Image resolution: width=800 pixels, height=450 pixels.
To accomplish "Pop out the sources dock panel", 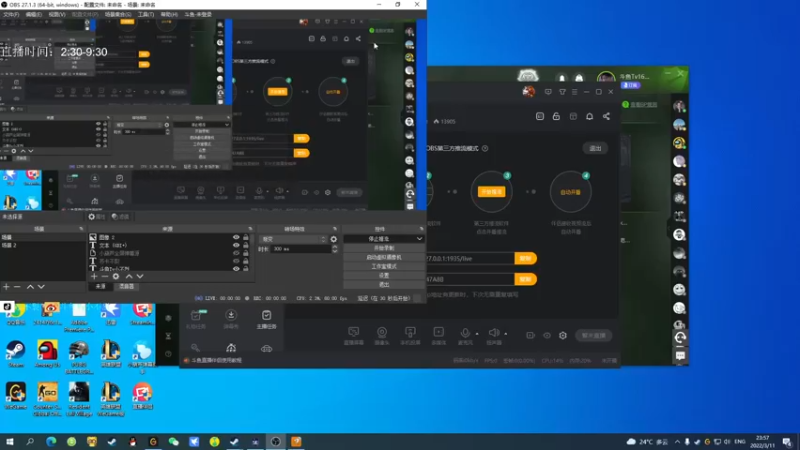I will pos(250,229).
